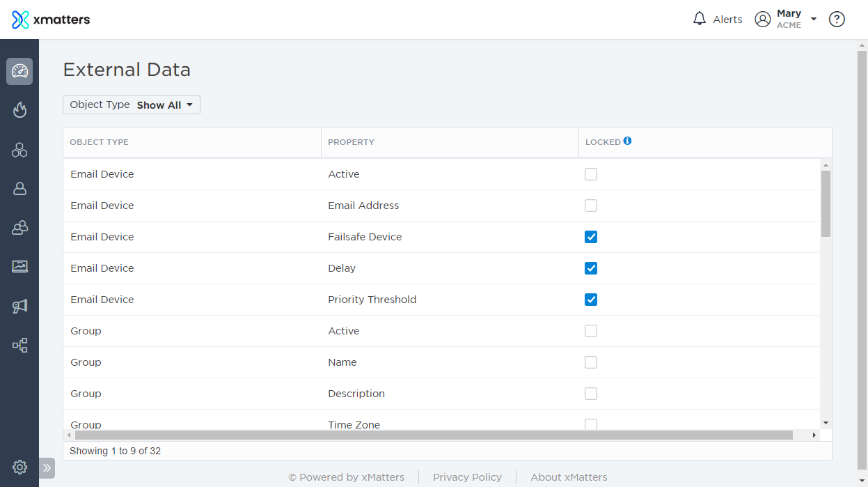Uncheck Locked for Priority Threshold
868x487 pixels.
(591, 300)
